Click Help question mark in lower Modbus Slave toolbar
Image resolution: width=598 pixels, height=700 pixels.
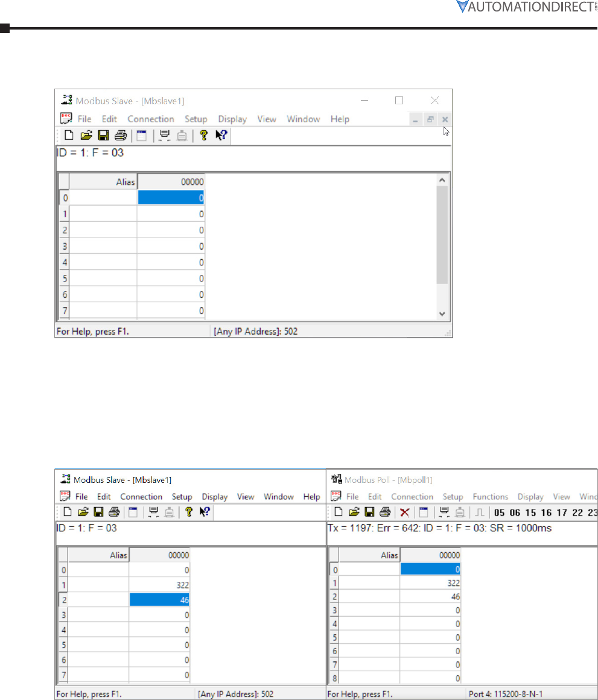189,512
